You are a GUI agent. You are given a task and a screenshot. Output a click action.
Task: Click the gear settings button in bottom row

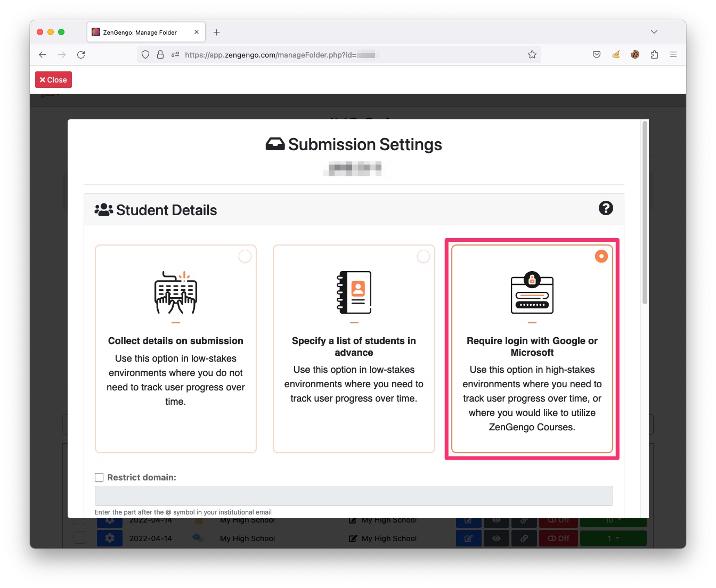[110, 538]
